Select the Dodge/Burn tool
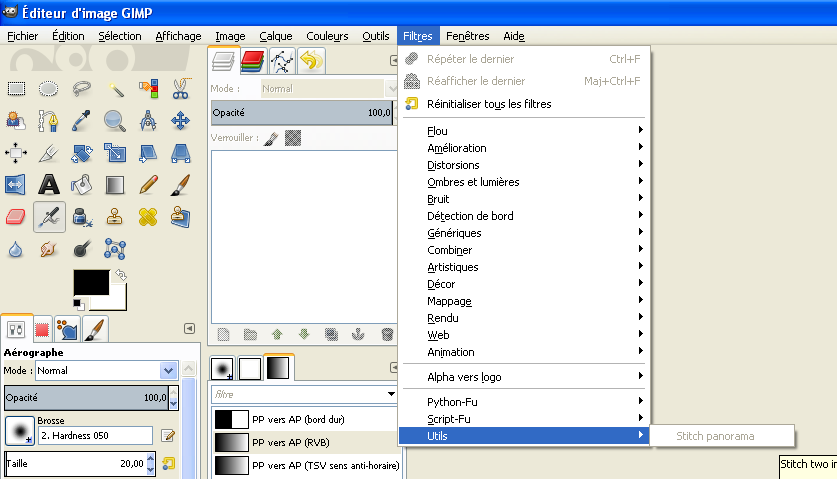Viewport: 837px width, 479px height. (82, 249)
